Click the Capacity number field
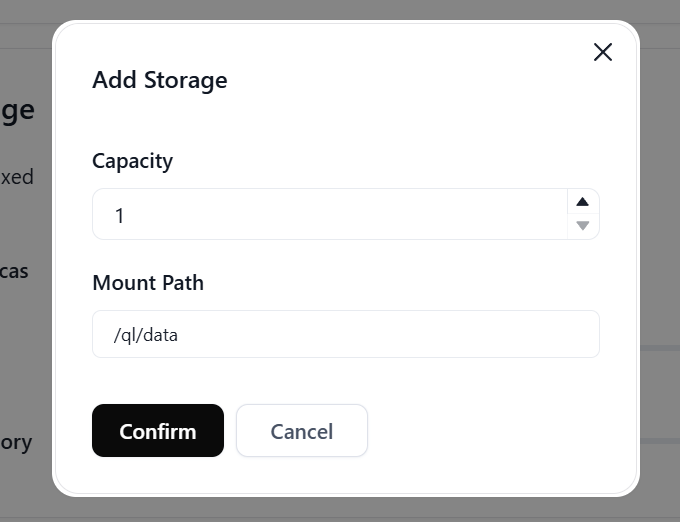The height and width of the screenshot is (522, 680). tap(330, 215)
